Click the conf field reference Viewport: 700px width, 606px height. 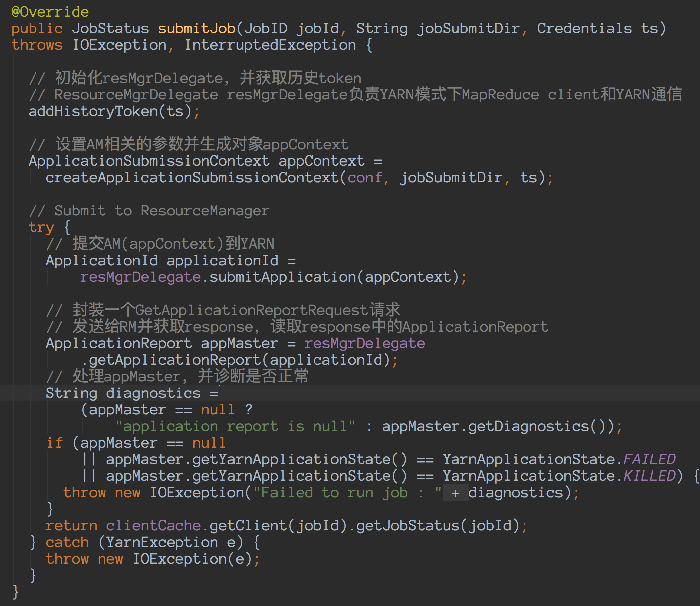pyautogui.click(x=365, y=178)
